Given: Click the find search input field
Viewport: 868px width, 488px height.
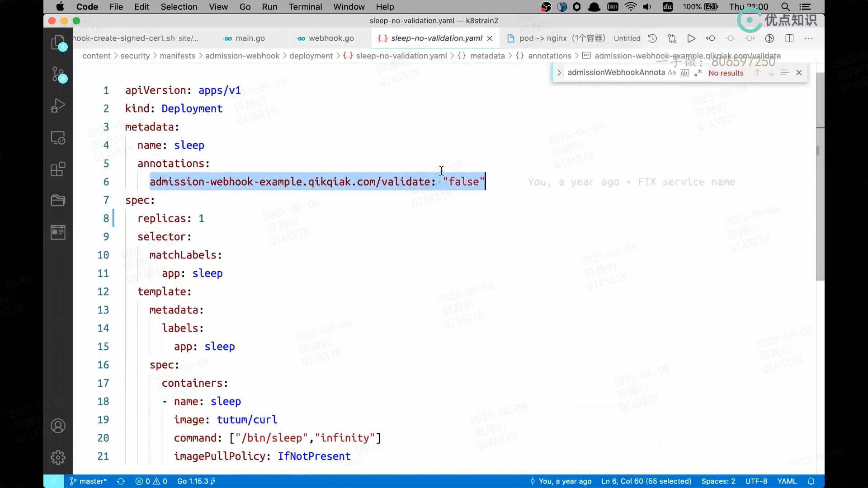Looking at the screenshot, I should (615, 73).
